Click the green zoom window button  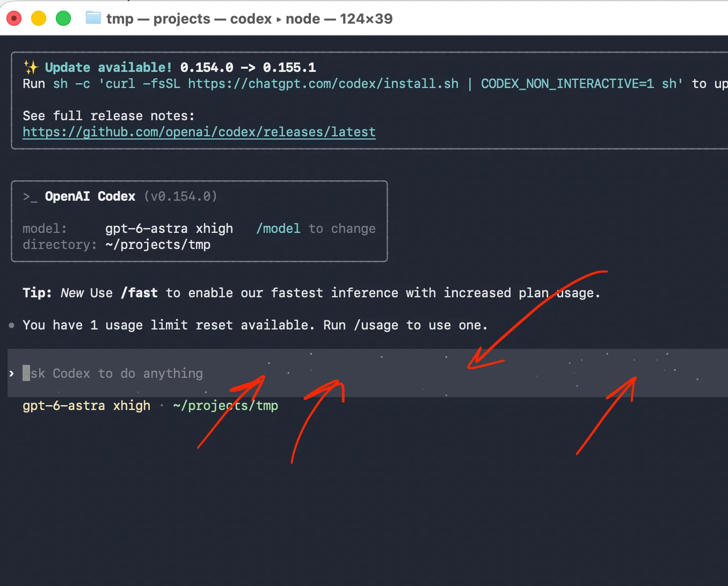[x=63, y=18]
